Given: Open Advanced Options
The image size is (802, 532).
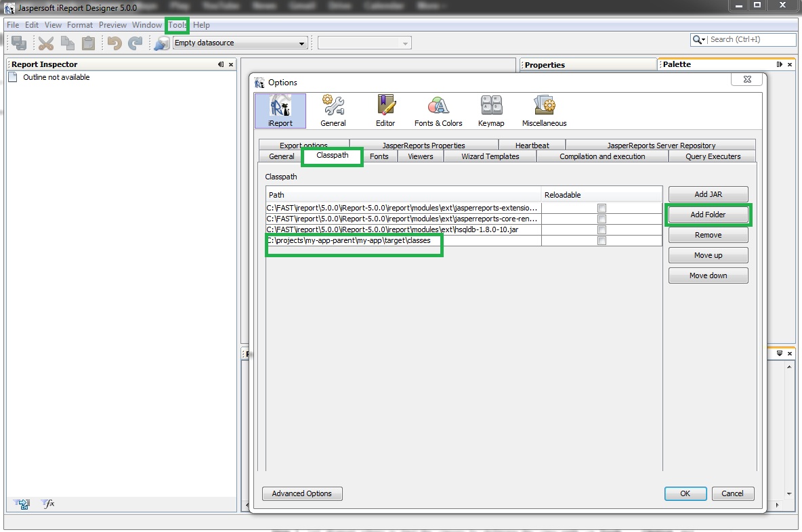Looking at the screenshot, I should (x=301, y=493).
